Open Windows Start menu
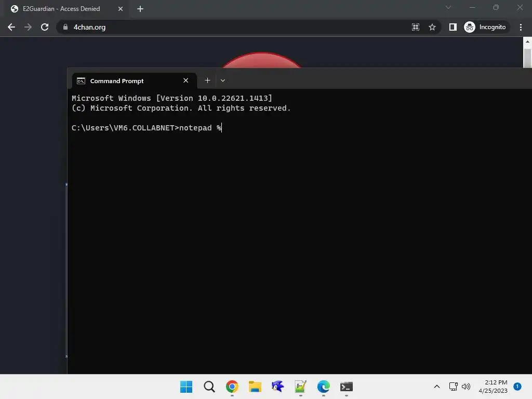Image resolution: width=532 pixels, height=399 pixels. [186, 387]
